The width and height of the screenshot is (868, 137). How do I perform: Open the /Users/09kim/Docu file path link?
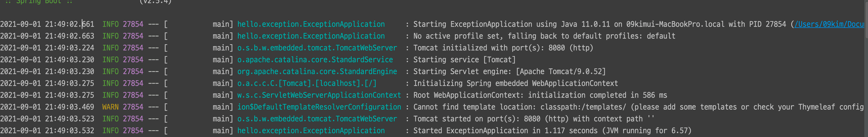(829, 24)
